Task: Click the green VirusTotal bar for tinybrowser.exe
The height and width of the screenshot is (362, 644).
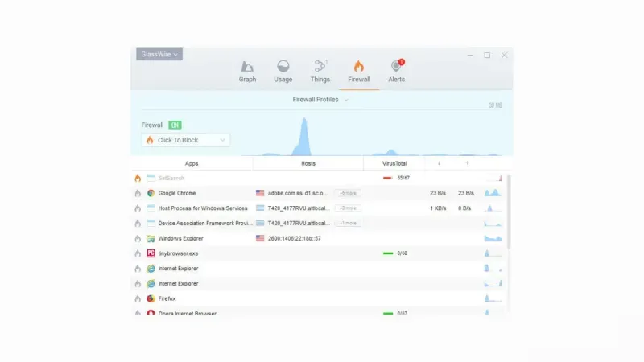Action: click(388, 253)
